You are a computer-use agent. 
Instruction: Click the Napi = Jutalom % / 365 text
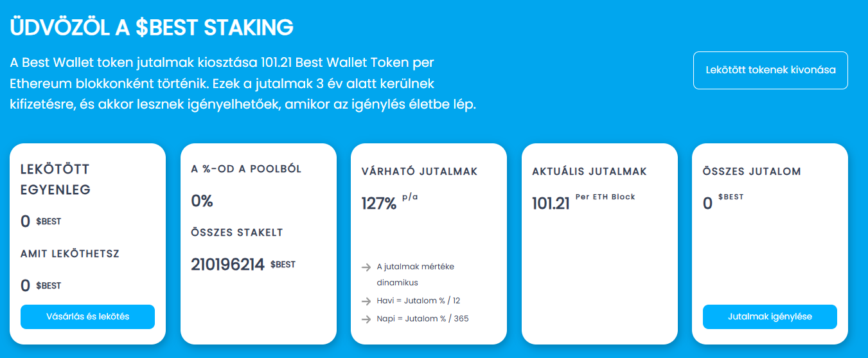(x=423, y=319)
